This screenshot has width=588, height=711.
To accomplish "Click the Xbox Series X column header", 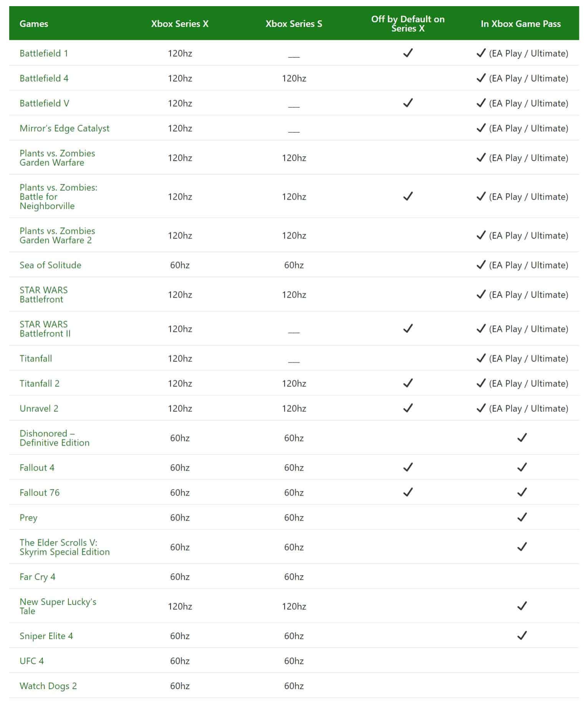I will click(180, 24).
